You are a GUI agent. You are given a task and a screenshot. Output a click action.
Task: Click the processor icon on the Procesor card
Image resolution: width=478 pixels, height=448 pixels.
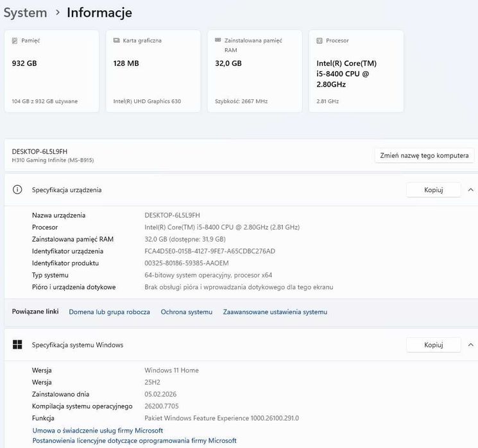tap(320, 40)
